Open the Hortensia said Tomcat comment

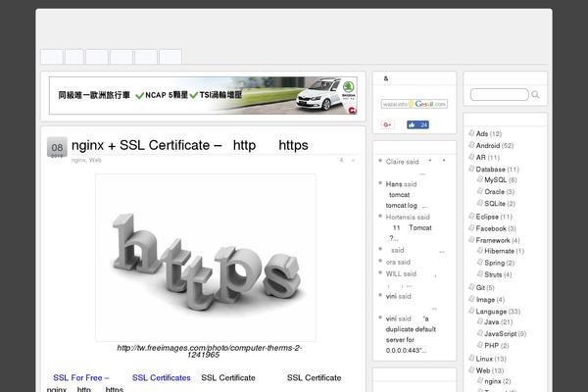coord(409,227)
